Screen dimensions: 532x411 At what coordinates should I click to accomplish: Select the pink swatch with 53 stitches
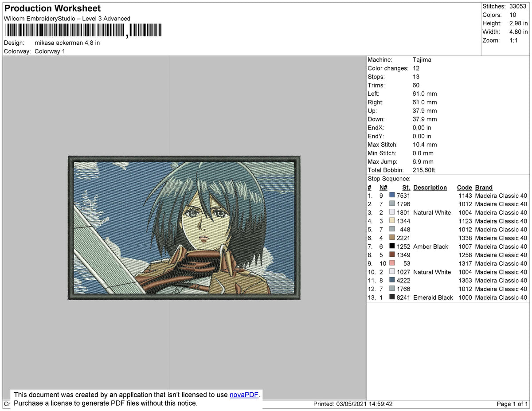(392, 263)
